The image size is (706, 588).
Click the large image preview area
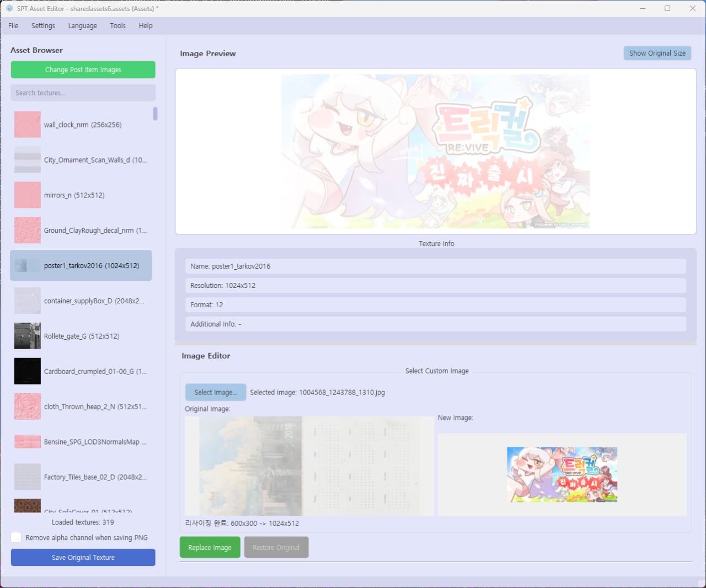[436, 152]
